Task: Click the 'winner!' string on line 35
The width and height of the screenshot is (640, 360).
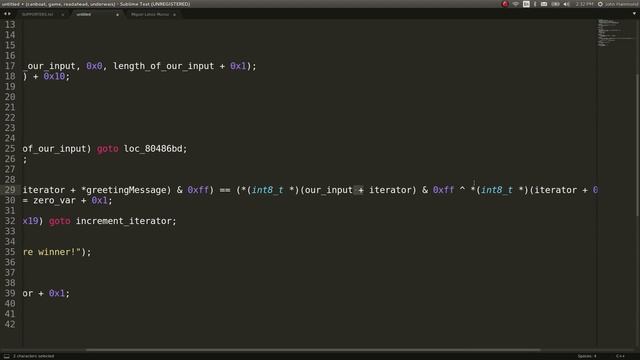Action: point(57,252)
